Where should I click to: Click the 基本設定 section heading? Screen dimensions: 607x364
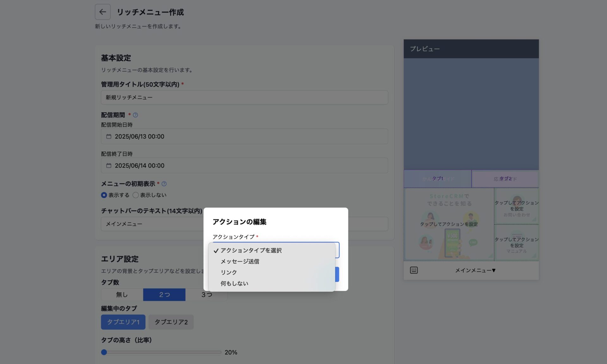click(x=116, y=58)
